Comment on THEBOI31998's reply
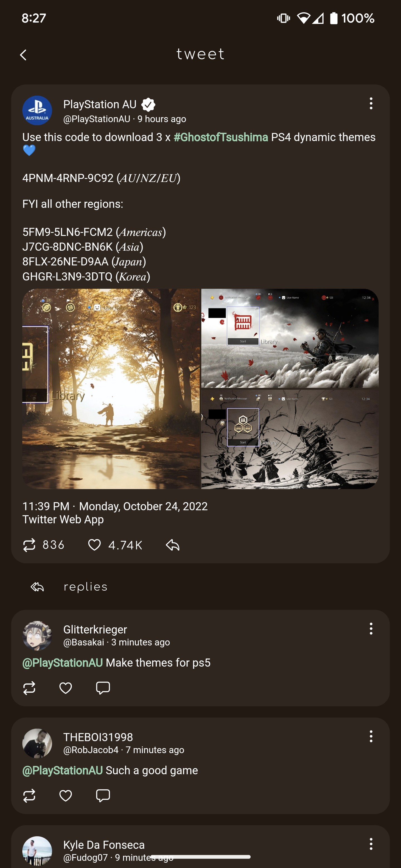The height and width of the screenshot is (868, 401). tap(103, 796)
